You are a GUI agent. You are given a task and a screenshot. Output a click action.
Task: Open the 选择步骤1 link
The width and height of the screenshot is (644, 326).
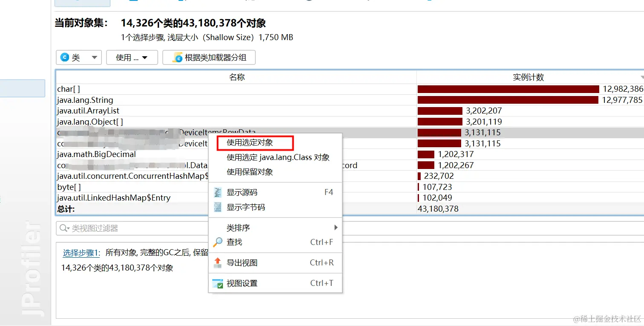[x=81, y=253]
